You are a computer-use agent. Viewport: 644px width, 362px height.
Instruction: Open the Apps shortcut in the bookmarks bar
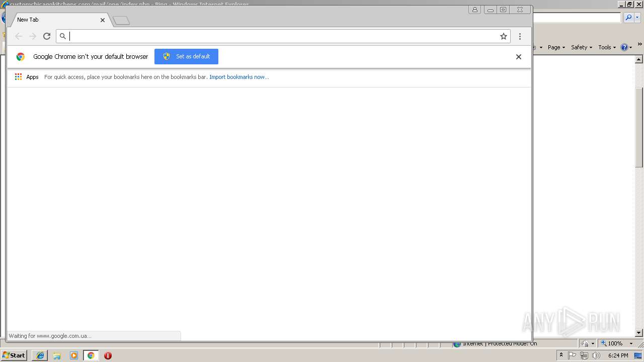(27, 77)
